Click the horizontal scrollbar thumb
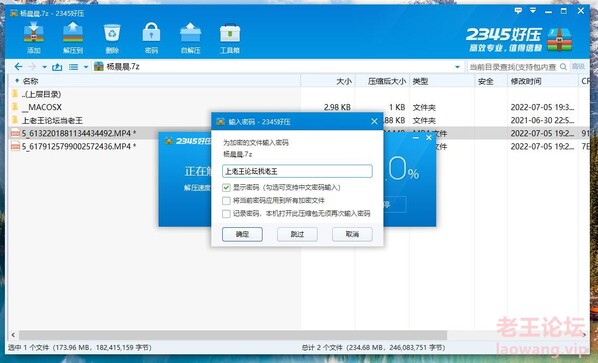598x363 pixels. point(233,335)
